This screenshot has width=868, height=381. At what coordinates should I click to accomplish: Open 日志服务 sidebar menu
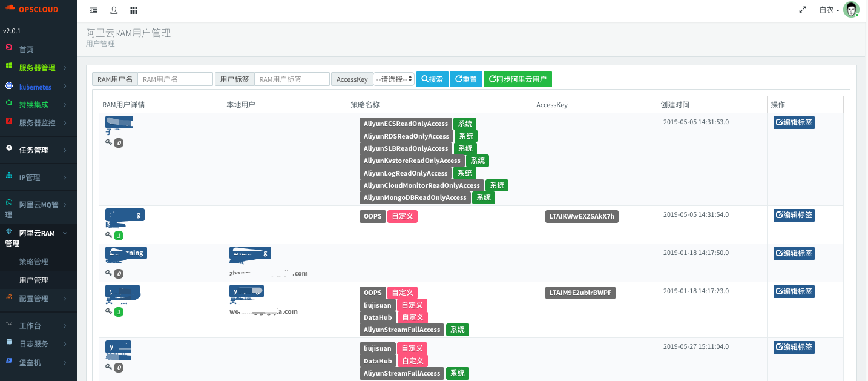point(39,343)
